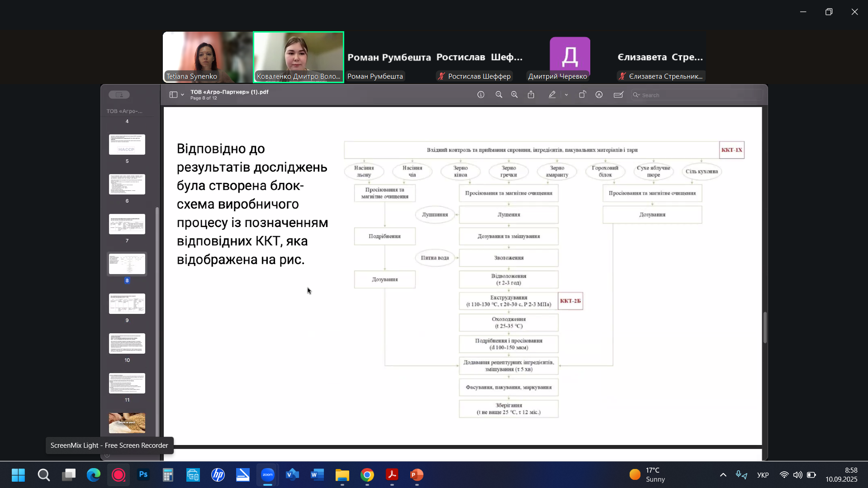868x488 pixels.
Task: Select the highlight pen tool
Action: tap(552, 95)
